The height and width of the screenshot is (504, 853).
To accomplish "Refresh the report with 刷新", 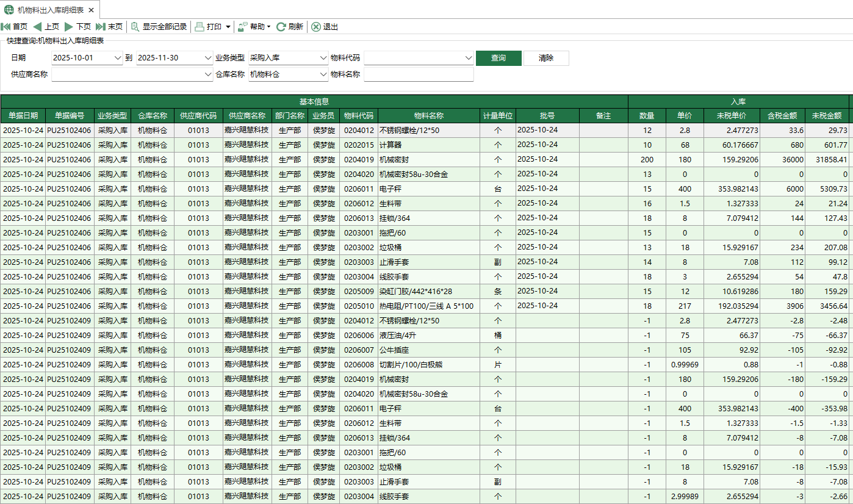I will 290,27.
